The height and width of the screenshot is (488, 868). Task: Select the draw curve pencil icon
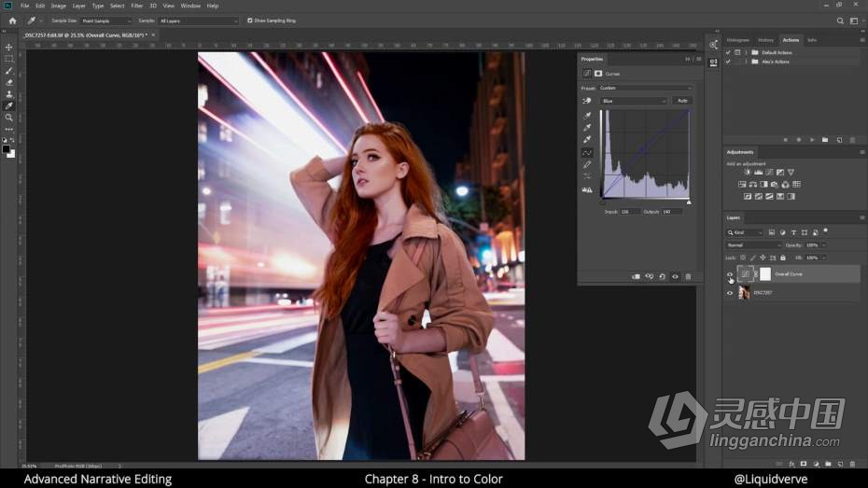pyautogui.click(x=587, y=165)
